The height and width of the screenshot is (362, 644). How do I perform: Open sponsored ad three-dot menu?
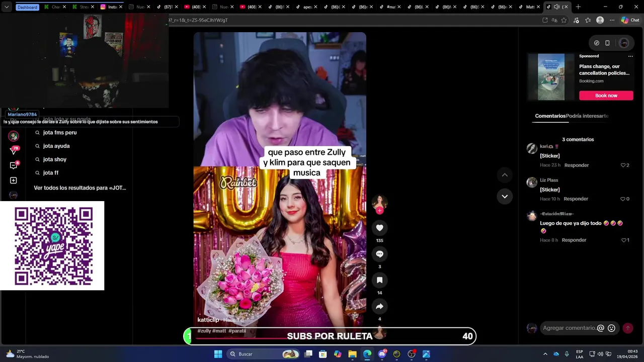point(630,56)
